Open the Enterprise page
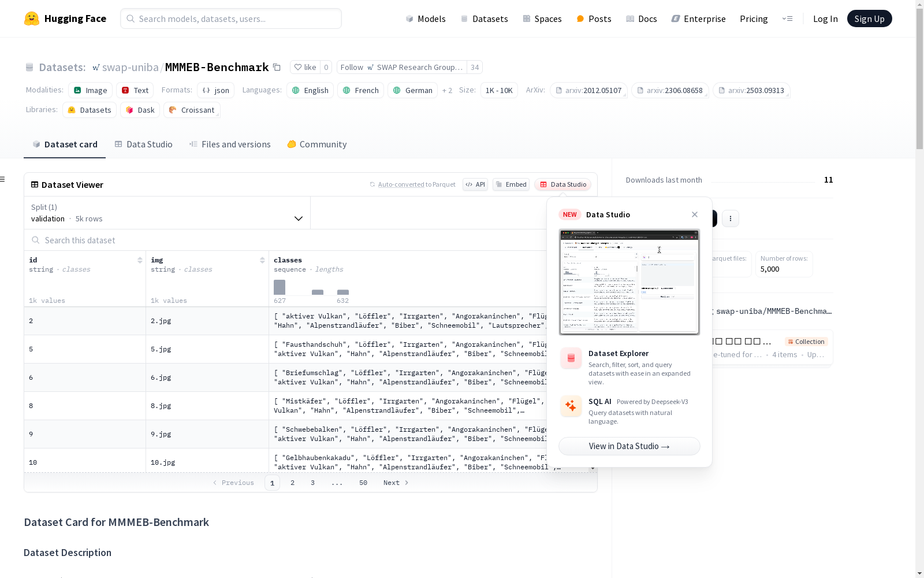 pos(698,18)
